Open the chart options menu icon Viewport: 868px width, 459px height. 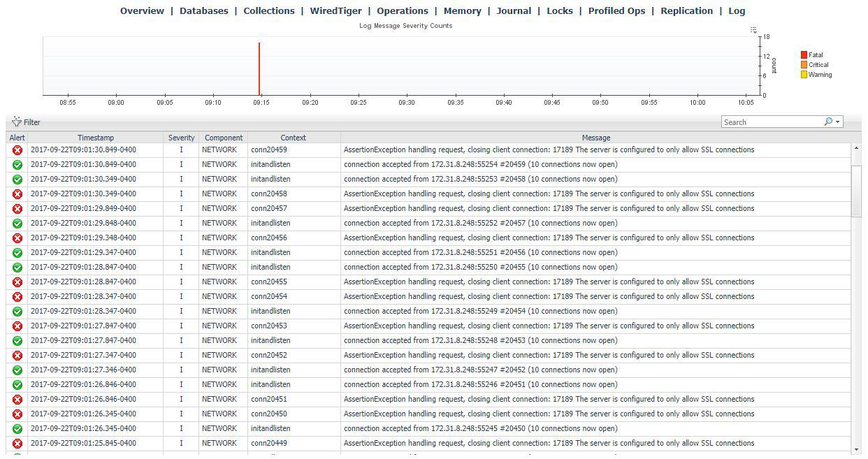click(753, 30)
